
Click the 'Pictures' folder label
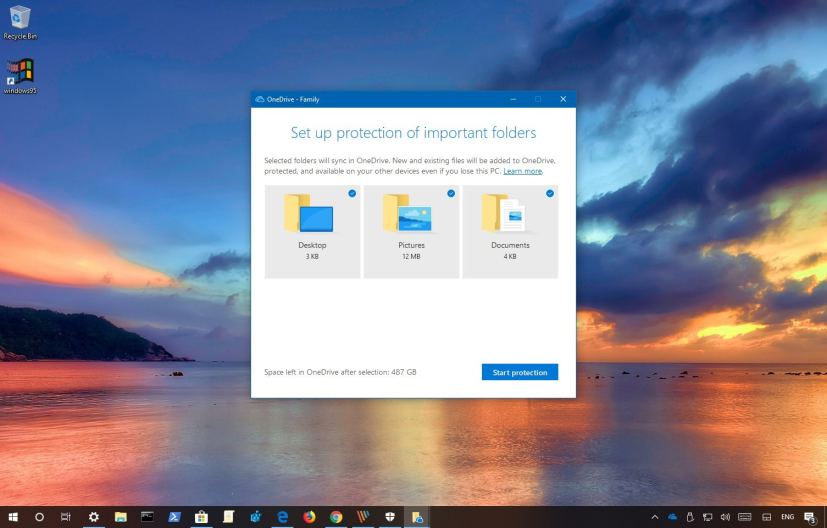[411, 245]
